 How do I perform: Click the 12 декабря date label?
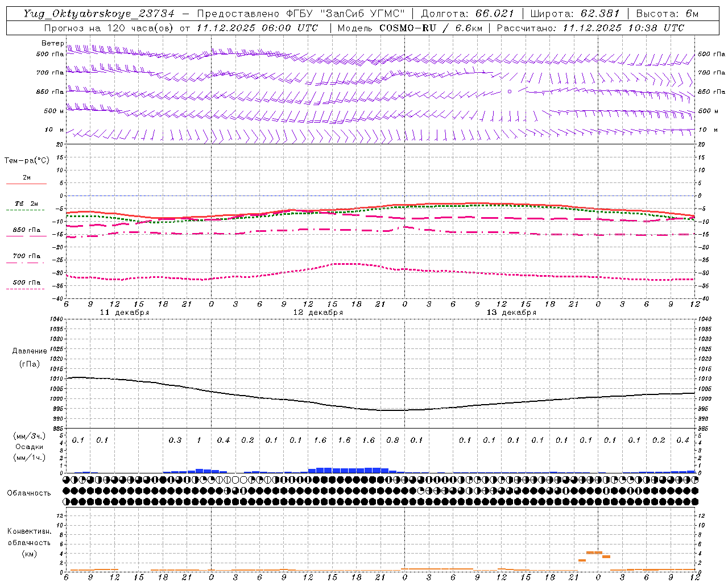point(318,313)
